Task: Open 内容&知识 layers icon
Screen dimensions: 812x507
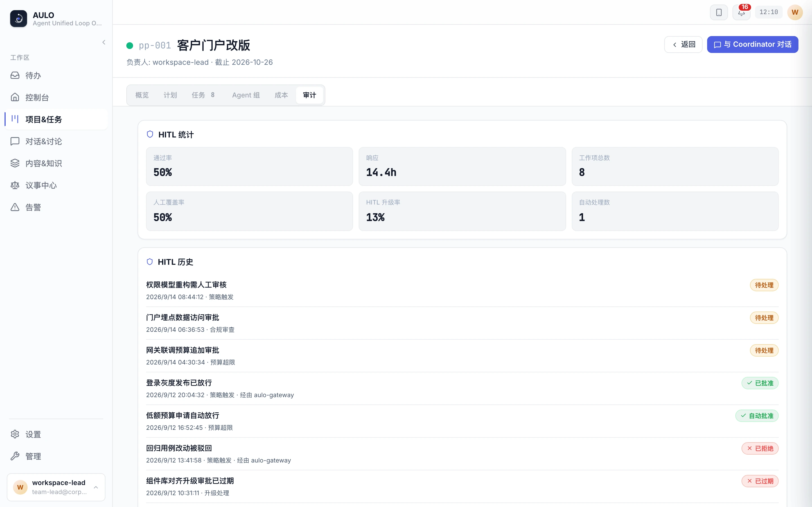Action: (x=15, y=163)
